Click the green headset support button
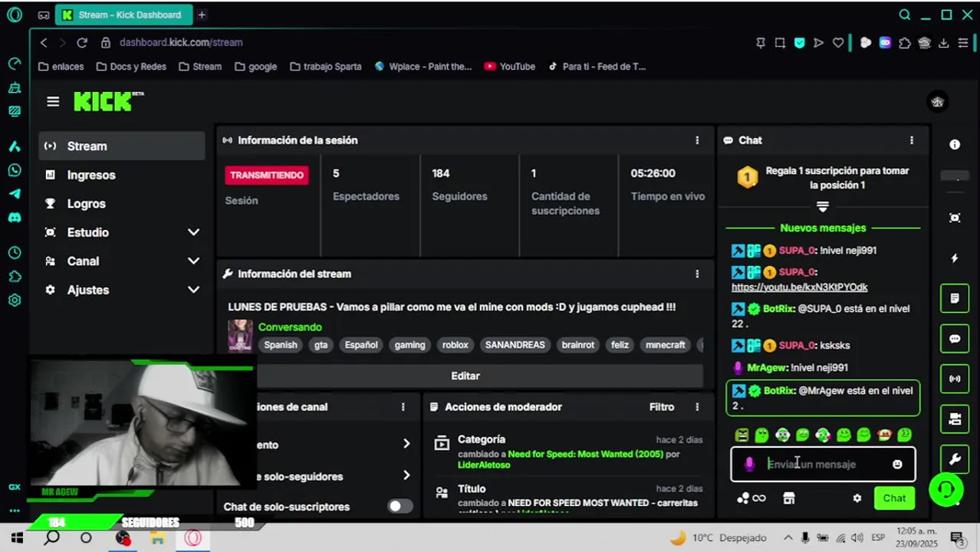The width and height of the screenshot is (980, 552). click(946, 489)
